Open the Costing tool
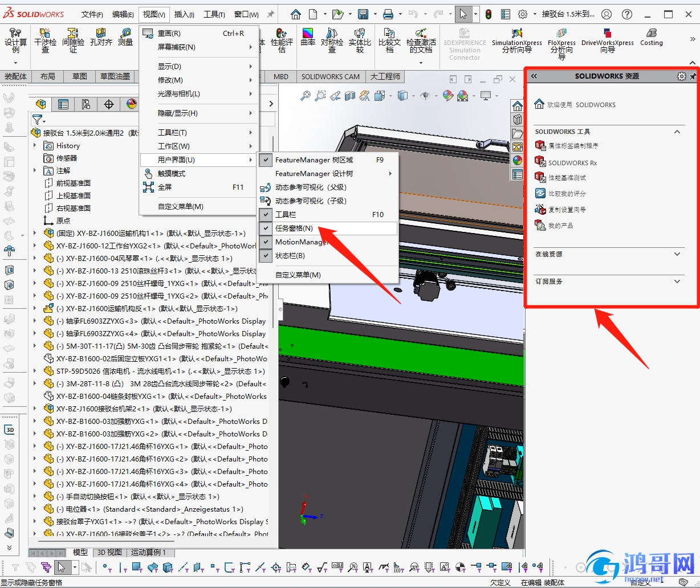The width and height of the screenshot is (700, 588). [652, 38]
